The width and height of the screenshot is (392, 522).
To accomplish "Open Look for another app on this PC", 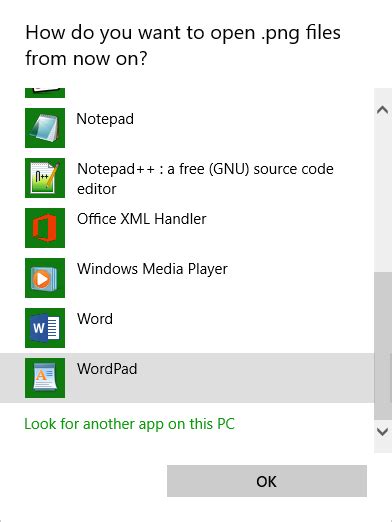I will pyautogui.click(x=129, y=424).
